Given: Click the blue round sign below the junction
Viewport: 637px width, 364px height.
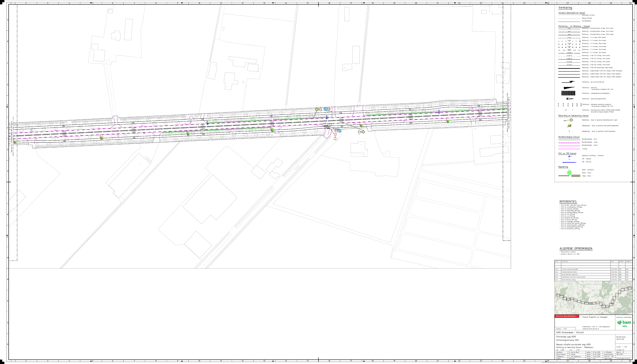Looking at the screenshot, I should [x=340, y=131].
